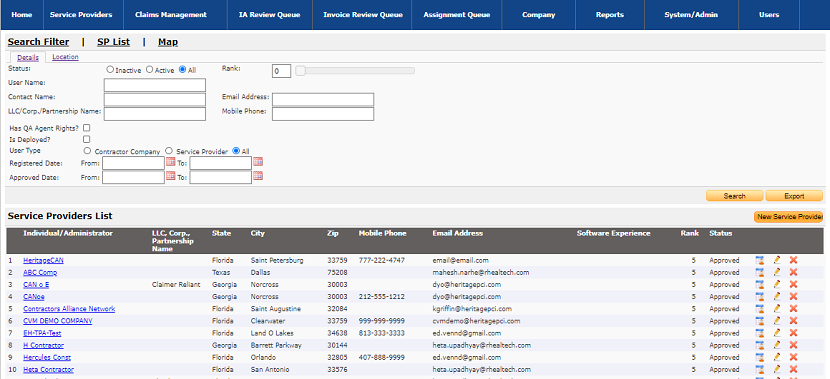This screenshot has height=379, width=830.
Task: Select All user type radio button
Action: (236, 150)
